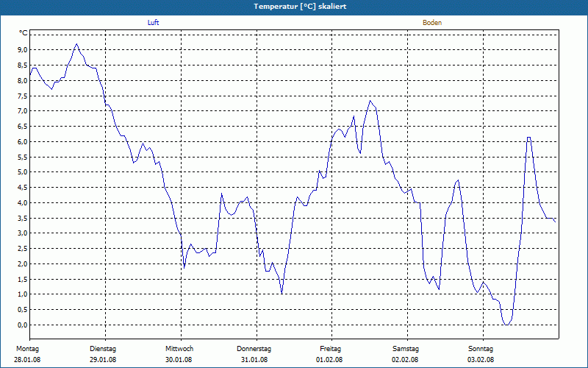
Task: Click the "3,5" y-axis value
Action: point(23,218)
